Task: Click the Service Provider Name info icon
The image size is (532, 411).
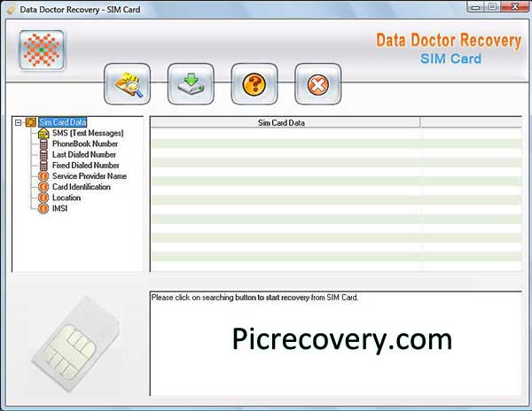Action: pyautogui.click(x=43, y=176)
